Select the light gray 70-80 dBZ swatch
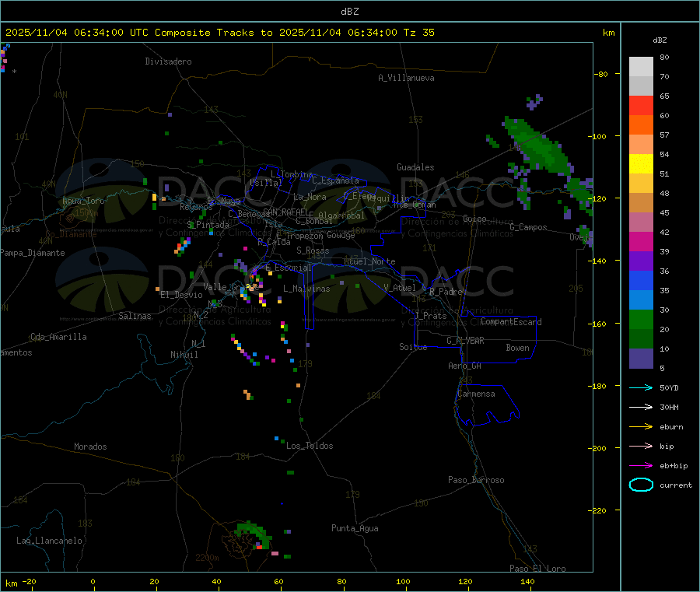The height and width of the screenshot is (592, 700). 641,67
